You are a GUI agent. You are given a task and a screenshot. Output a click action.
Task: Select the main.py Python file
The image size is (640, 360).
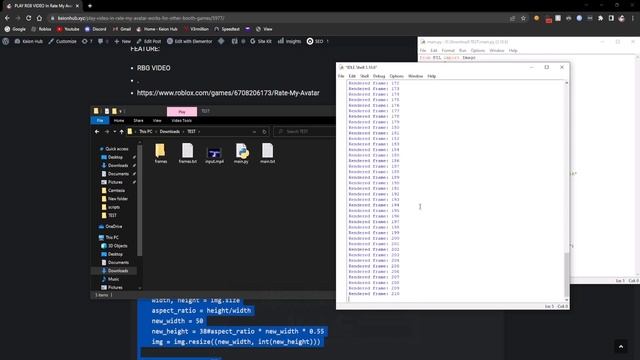click(x=241, y=153)
